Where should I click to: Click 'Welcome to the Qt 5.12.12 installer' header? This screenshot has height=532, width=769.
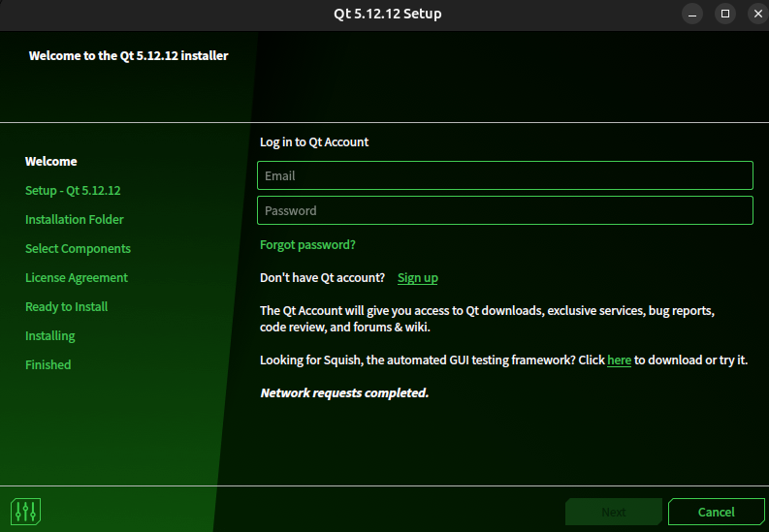[129, 56]
